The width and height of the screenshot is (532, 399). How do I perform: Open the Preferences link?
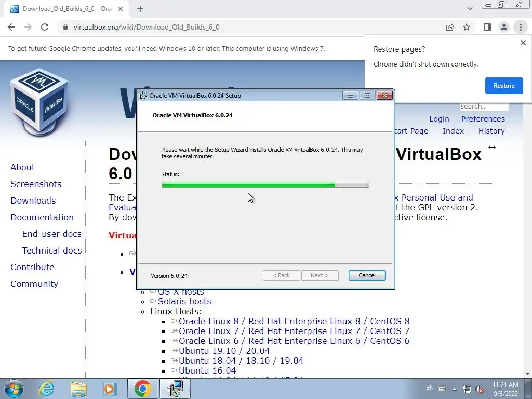tap(483, 119)
